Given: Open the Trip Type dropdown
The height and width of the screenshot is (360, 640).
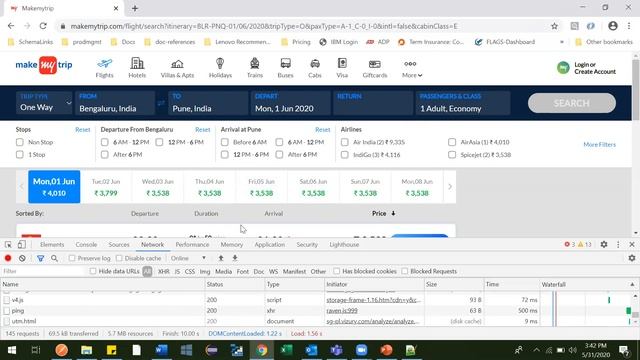Looking at the screenshot, I should coord(44,103).
